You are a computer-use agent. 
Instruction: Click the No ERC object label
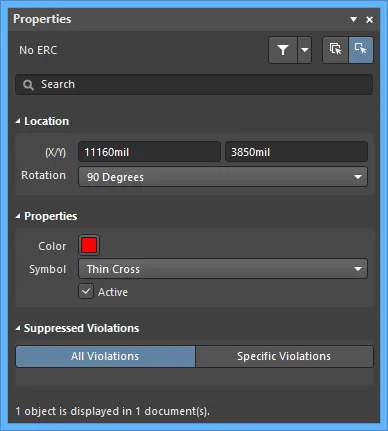[38, 50]
